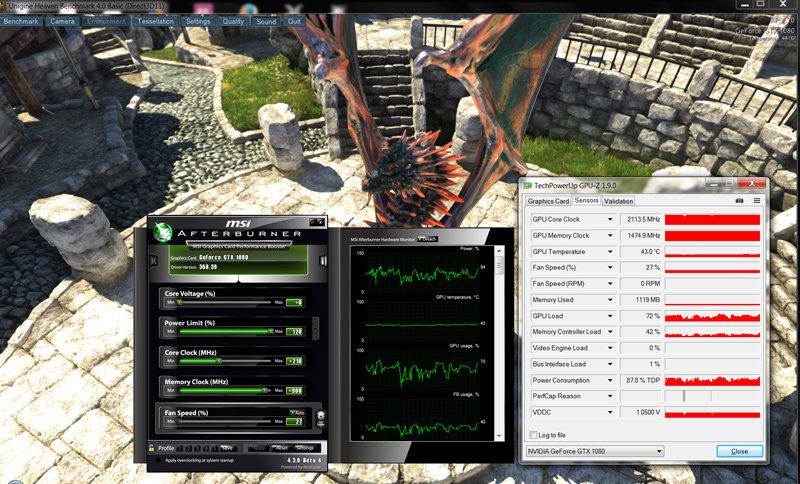Open the Afterburner Settings button
800x484 pixels.
pyautogui.click(x=305, y=448)
